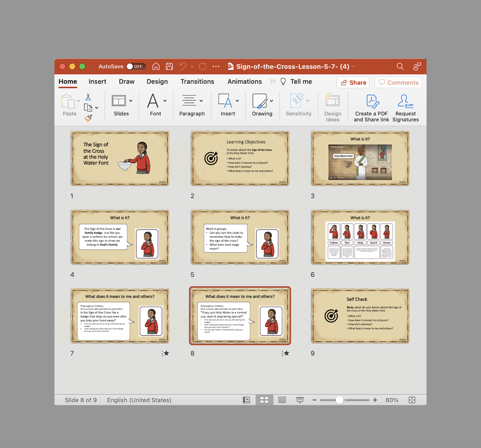Undo the last action

pyautogui.click(x=183, y=66)
